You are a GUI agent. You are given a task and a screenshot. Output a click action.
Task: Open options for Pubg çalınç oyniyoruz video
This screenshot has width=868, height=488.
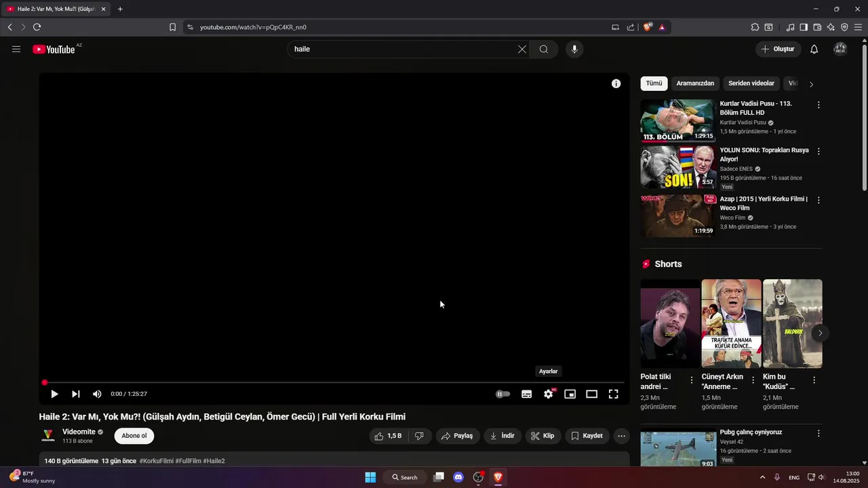818,433
